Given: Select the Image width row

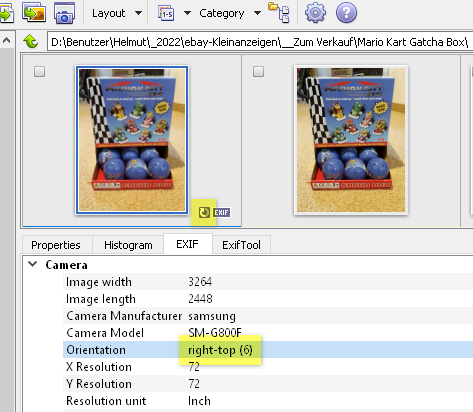Looking at the screenshot, I should [x=268, y=282].
